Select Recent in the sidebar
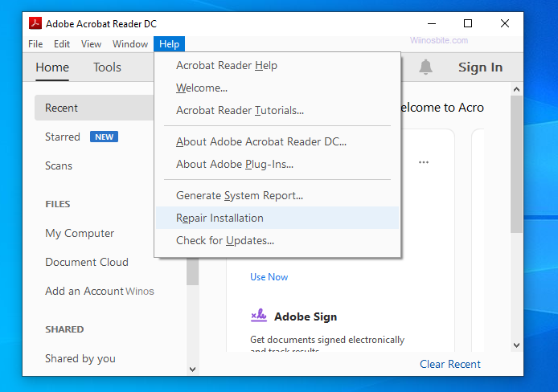This screenshot has width=558, height=392. tap(94, 108)
